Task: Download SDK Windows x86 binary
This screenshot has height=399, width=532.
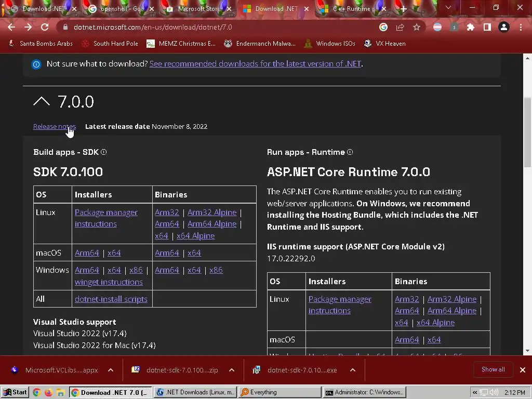Action: 216,270
